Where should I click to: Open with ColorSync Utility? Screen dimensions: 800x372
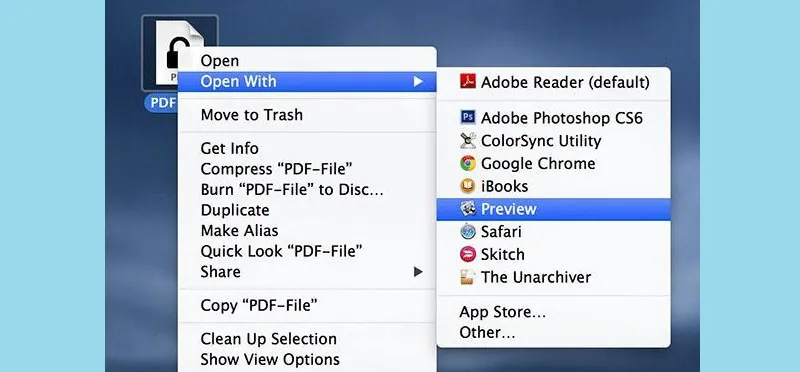point(554,140)
